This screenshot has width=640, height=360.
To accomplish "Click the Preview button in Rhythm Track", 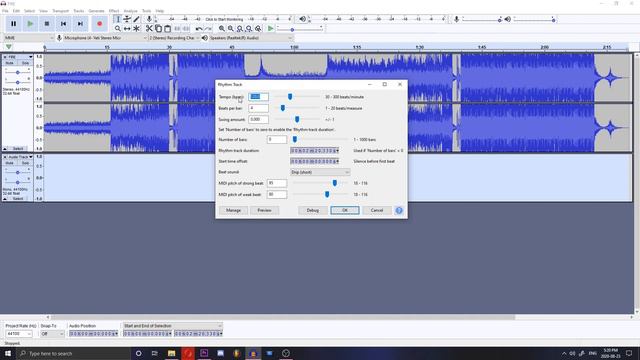I will pos(264,210).
